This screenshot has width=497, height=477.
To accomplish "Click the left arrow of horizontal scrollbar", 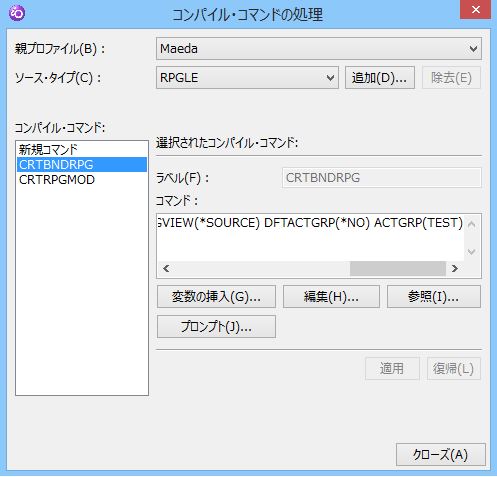I will coord(166,268).
